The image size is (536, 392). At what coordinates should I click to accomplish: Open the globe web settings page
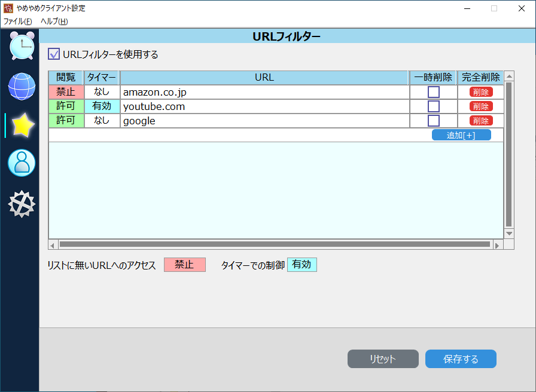click(x=22, y=87)
